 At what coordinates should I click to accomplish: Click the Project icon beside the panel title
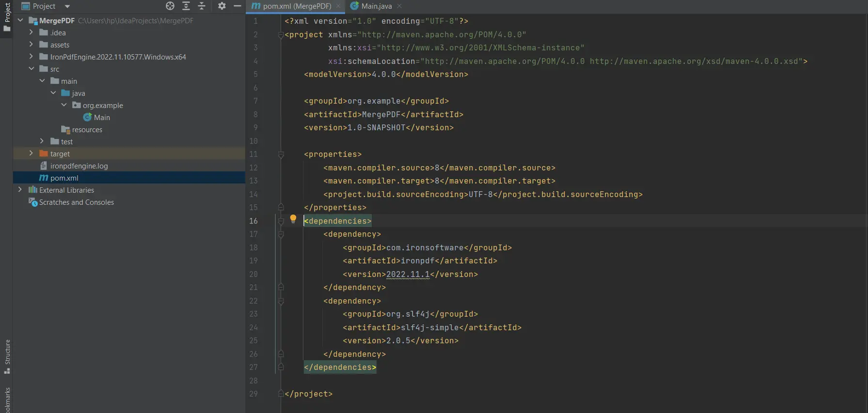pyautogui.click(x=26, y=6)
